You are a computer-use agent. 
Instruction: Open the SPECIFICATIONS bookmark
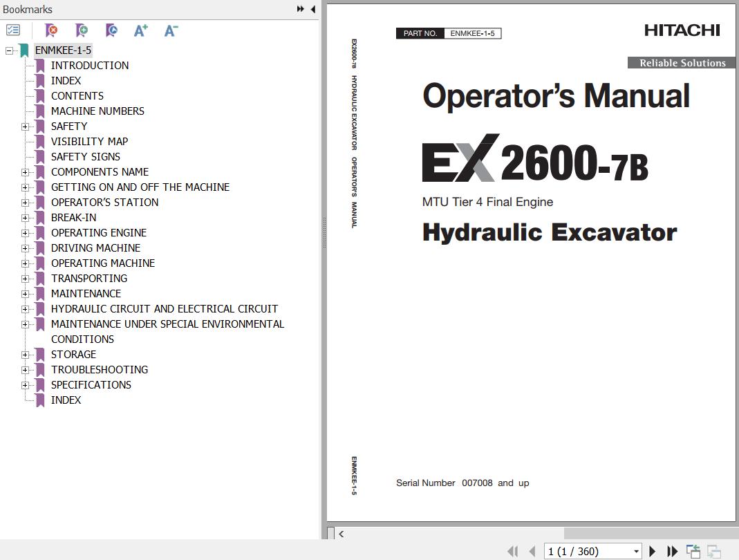[x=91, y=385]
